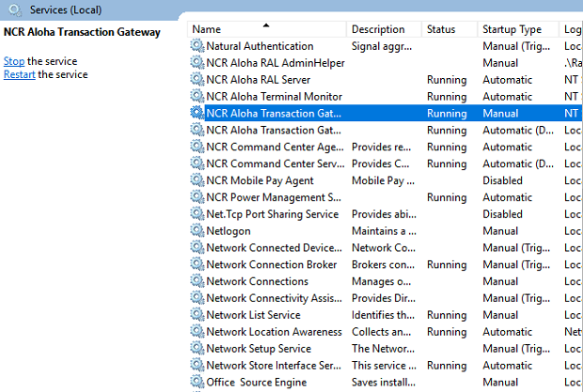583x392 pixels.
Task: Stop the service via the Stop link
Action: (x=14, y=61)
